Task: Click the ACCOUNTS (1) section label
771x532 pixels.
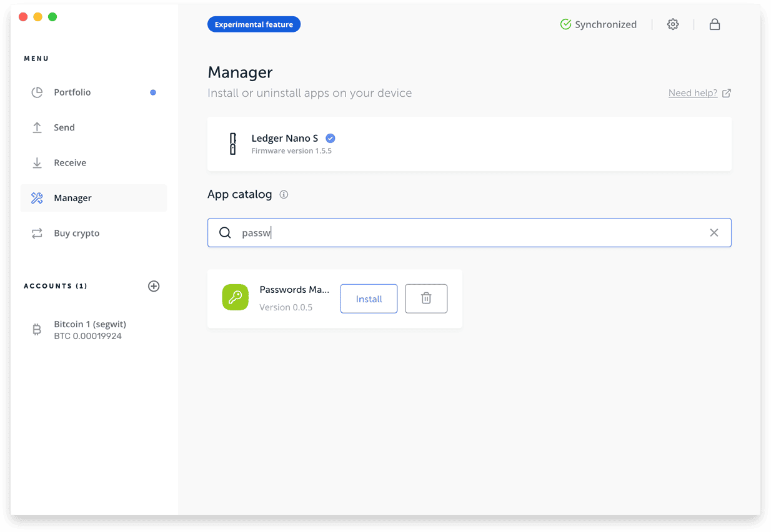Action: pos(56,286)
